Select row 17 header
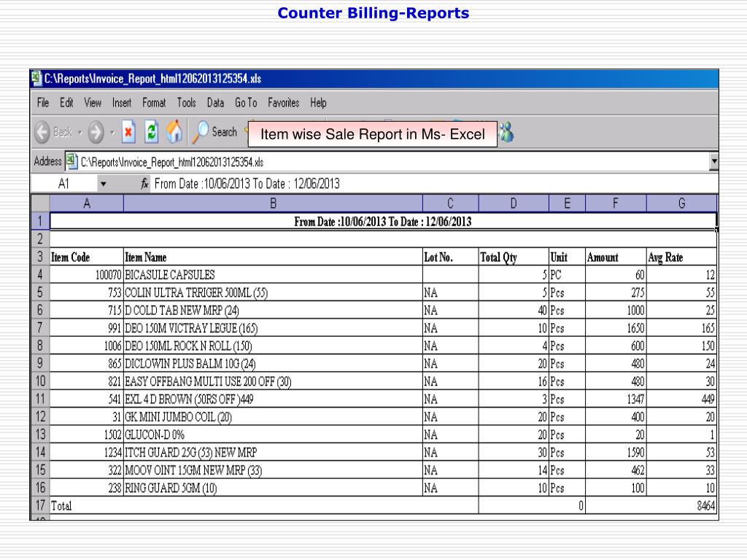The image size is (747, 560). pos(40,505)
